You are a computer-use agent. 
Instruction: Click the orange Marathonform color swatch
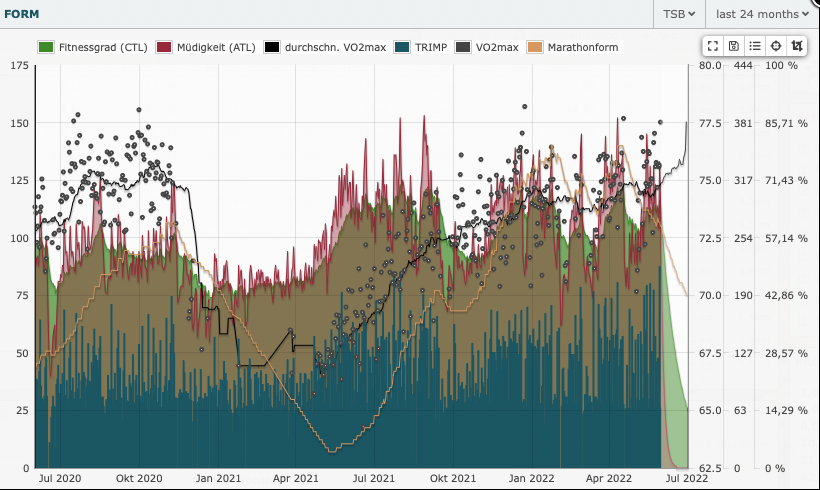point(535,47)
